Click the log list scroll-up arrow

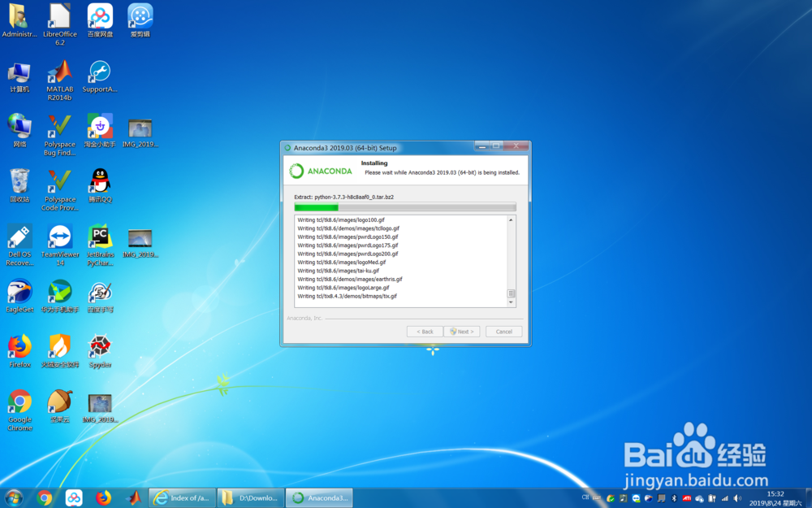[x=511, y=219]
